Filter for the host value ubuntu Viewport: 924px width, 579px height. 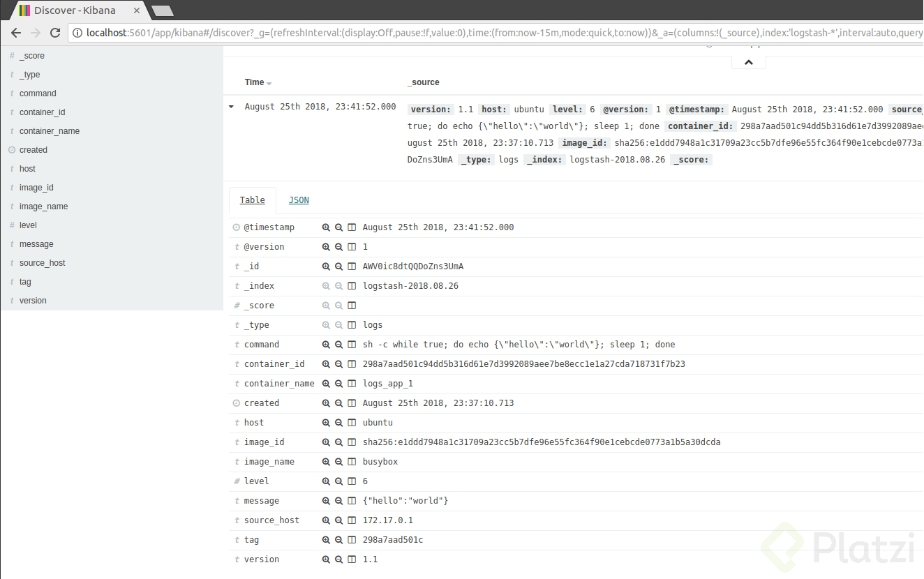coord(326,423)
